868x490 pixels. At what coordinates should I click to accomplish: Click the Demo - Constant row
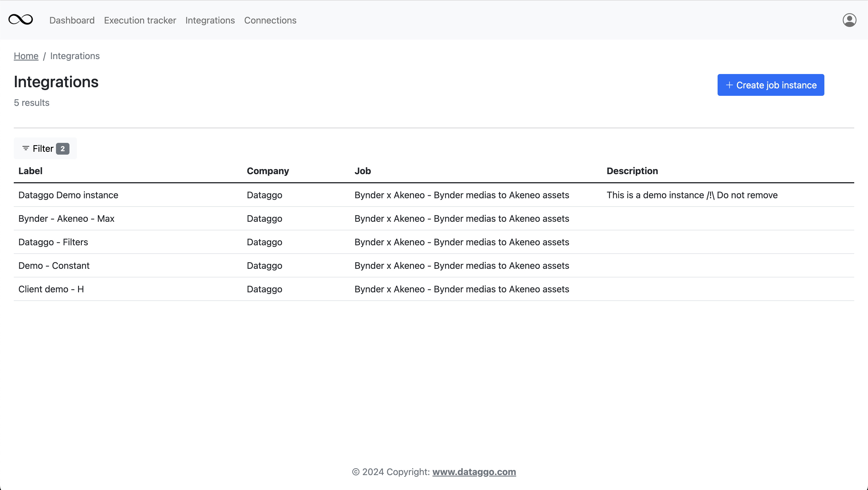54,265
